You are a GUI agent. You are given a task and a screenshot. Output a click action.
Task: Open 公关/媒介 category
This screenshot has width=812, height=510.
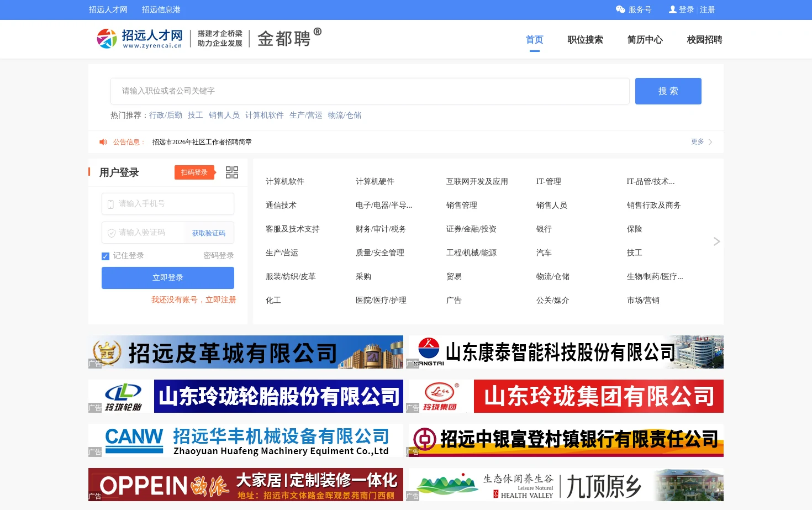click(553, 300)
